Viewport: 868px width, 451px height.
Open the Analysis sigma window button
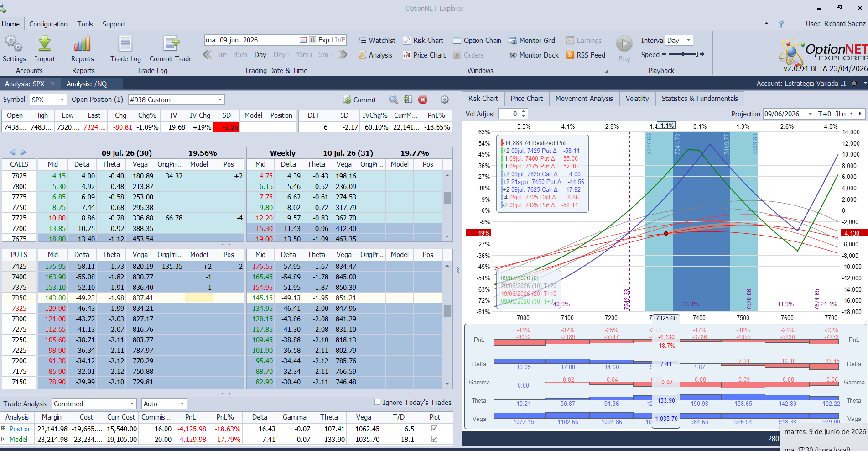[375, 55]
